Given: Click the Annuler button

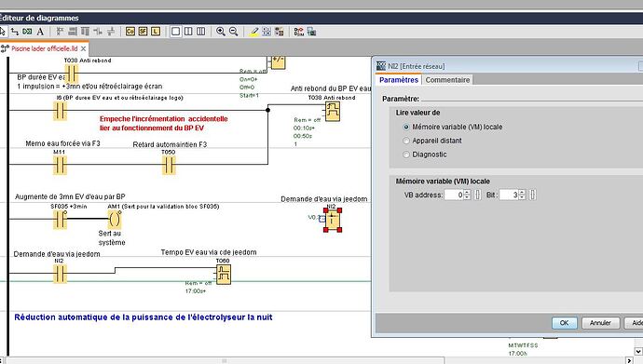Looking at the screenshot, I should 600,323.
